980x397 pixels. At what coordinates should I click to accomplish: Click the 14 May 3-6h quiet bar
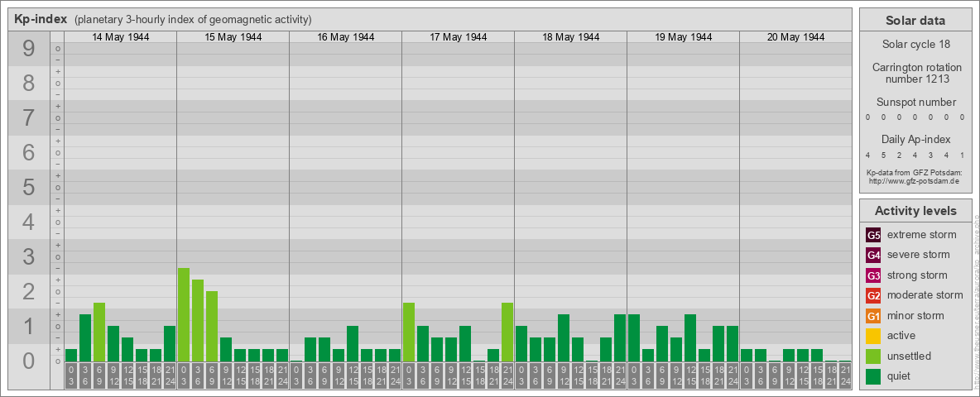pyautogui.click(x=85, y=337)
